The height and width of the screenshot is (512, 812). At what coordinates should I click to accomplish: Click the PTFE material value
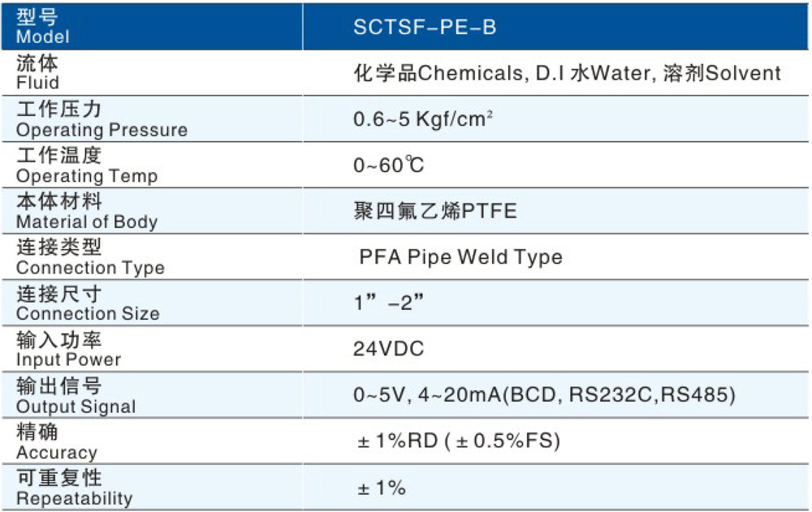(x=435, y=212)
